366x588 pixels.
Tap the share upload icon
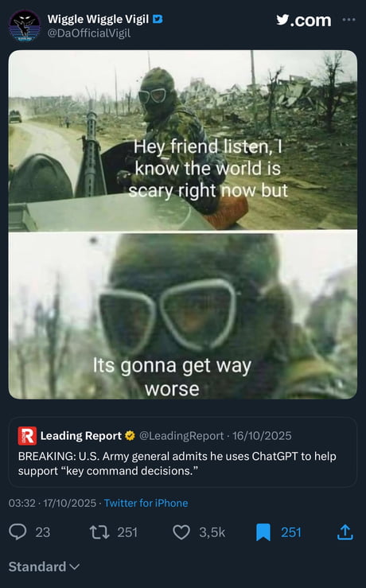(x=345, y=532)
